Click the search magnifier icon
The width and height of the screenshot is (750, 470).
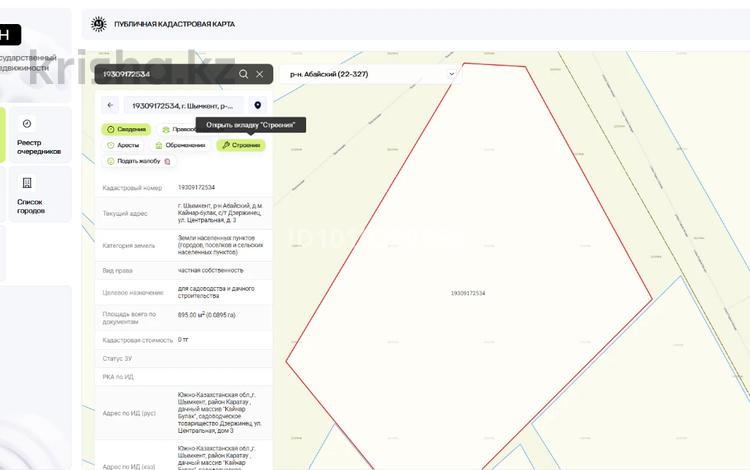[243, 74]
